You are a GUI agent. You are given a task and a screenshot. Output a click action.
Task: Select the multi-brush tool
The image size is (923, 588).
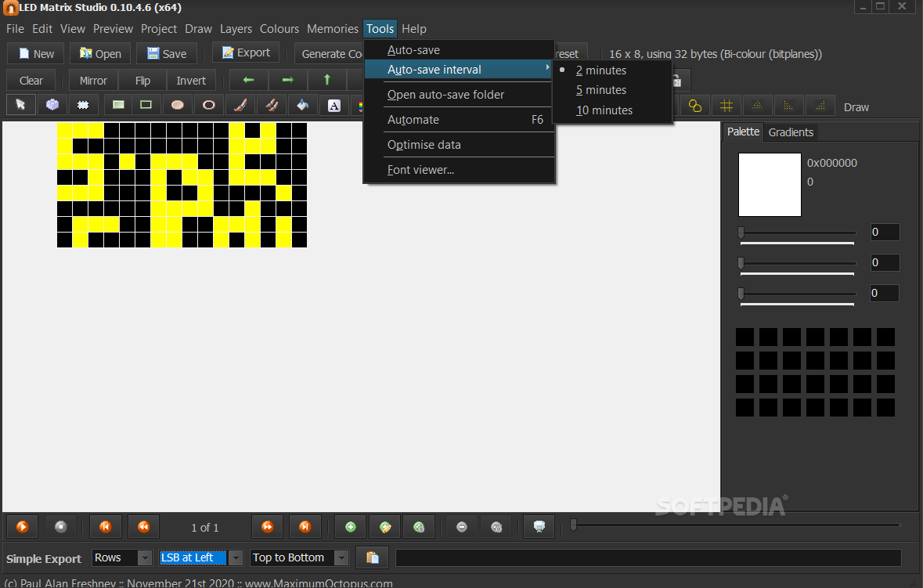coord(272,105)
